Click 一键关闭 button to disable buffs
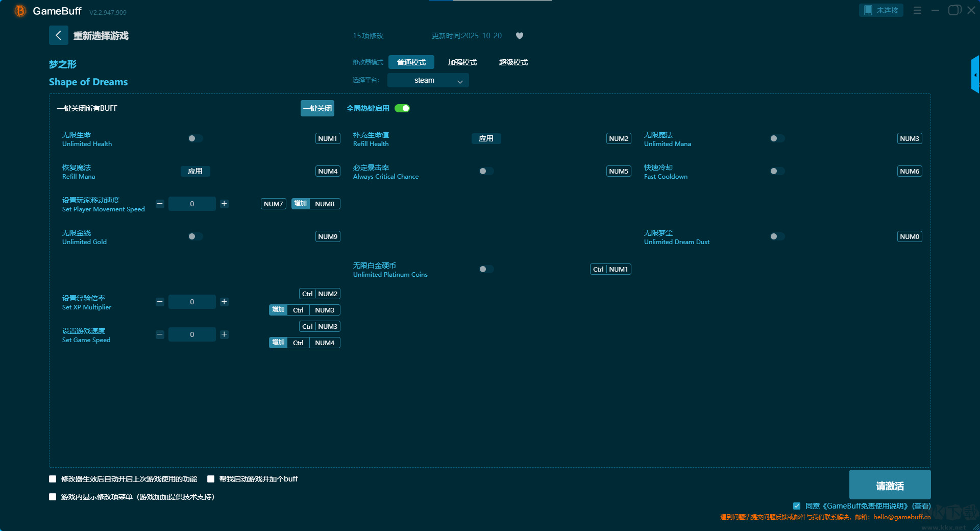 coord(317,108)
